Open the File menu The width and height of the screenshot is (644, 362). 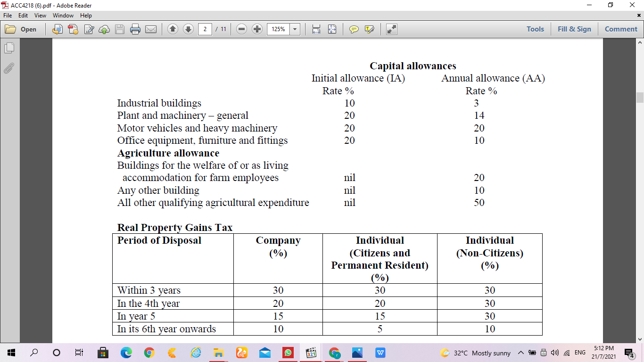7,15
